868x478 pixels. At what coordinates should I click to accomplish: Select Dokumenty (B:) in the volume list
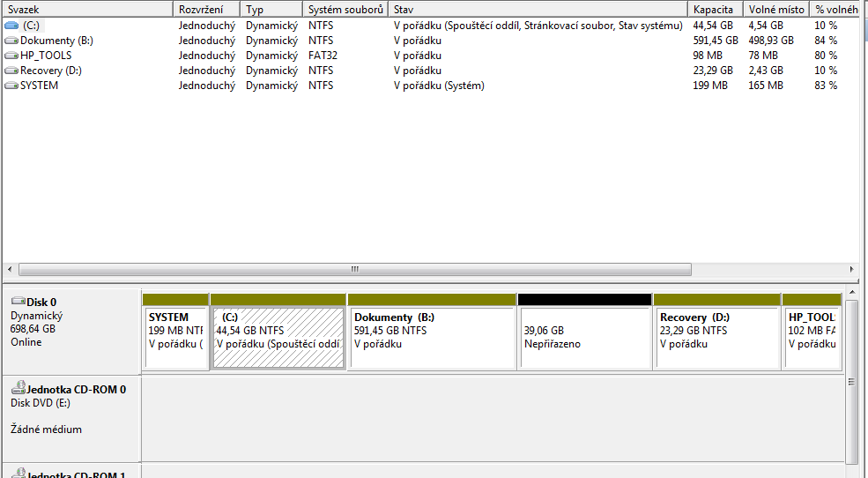pos(431,41)
